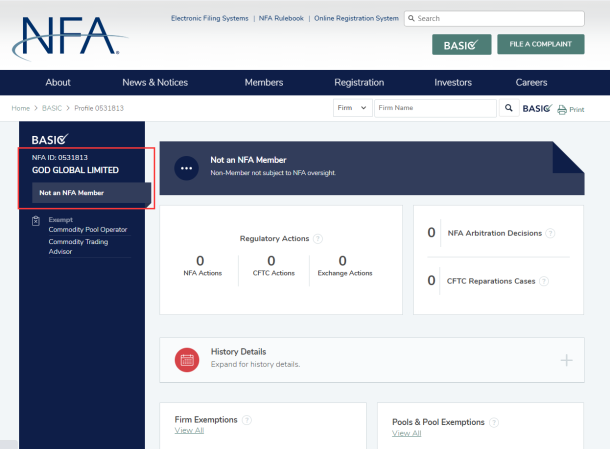Screen dimensions: 610x449
Task: Open help icon beside NFA Arbitration Decisions
Action: (550, 233)
